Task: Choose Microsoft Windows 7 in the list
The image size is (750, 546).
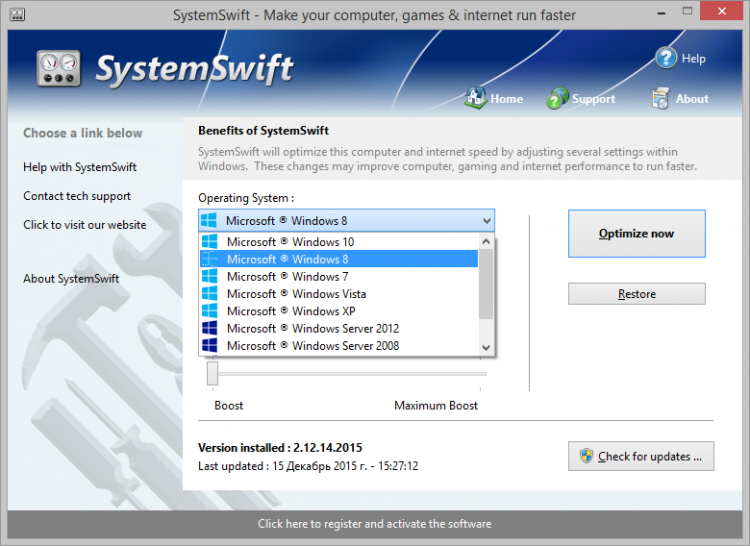Action: (x=339, y=276)
